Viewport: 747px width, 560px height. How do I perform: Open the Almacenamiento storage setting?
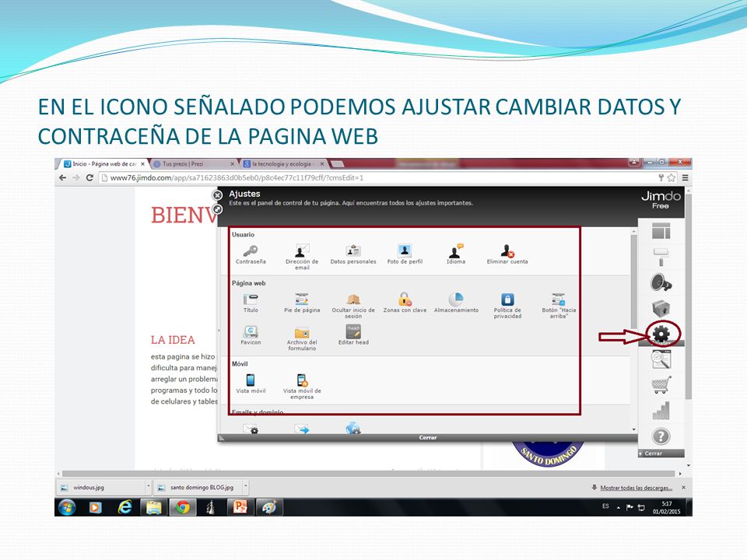click(x=456, y=303)
